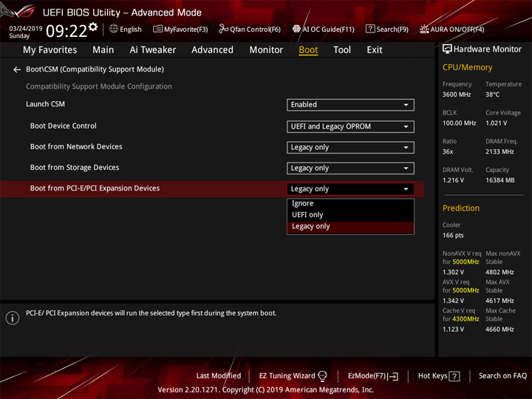The width and height of the screenshot is (532, 399).
Task: Click the globe language icon
Action: 114,29
